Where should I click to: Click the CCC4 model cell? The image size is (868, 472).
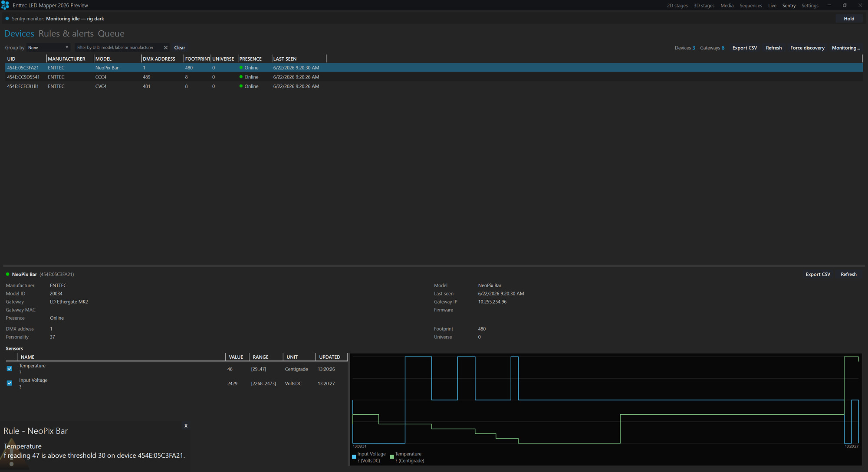coord(101,77)
